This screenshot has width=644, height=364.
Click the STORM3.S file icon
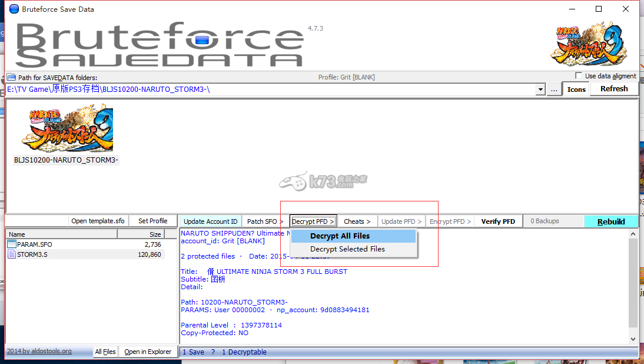click(12, 254)
